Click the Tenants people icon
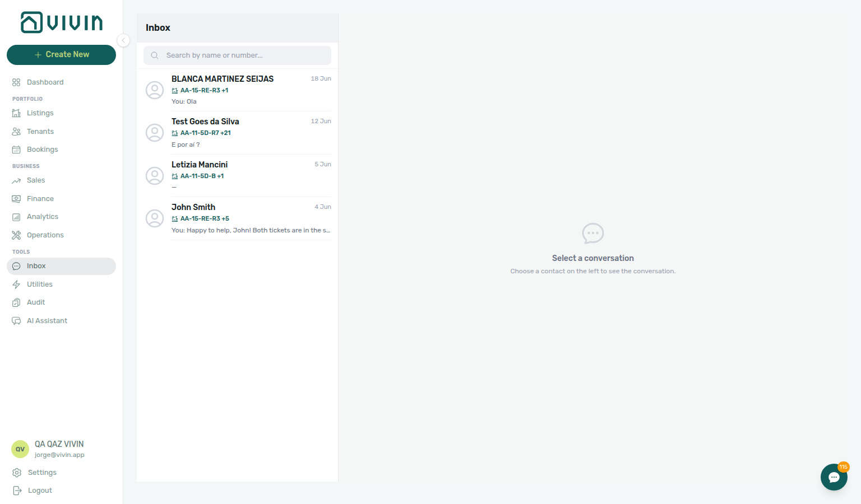Screen dimensions: 861x504 click(16, 132)
